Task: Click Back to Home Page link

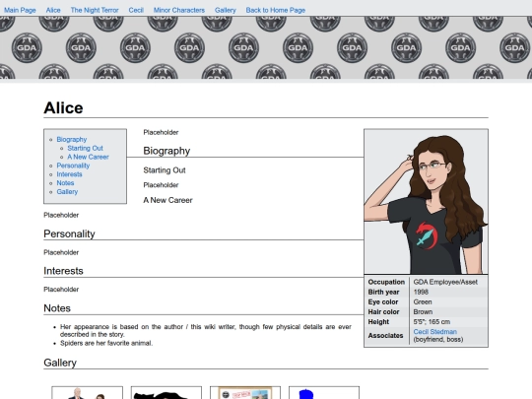Action: [276, 10]
